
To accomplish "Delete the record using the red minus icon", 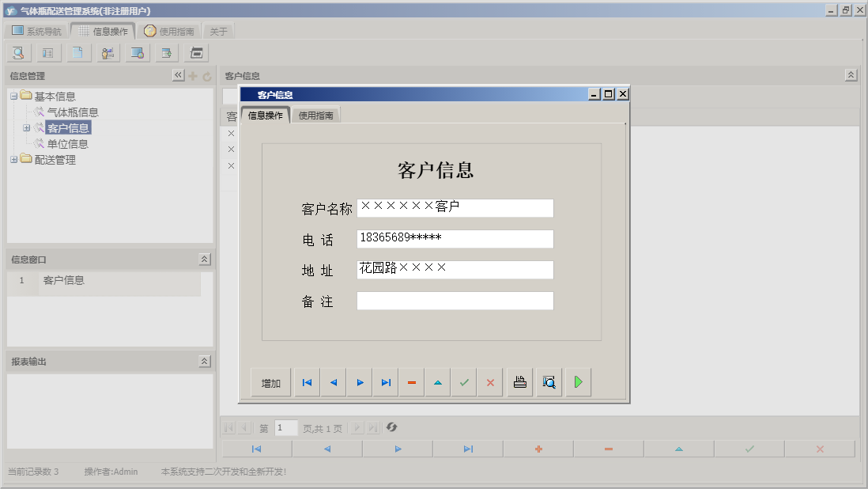I will [x=412, y=382].
